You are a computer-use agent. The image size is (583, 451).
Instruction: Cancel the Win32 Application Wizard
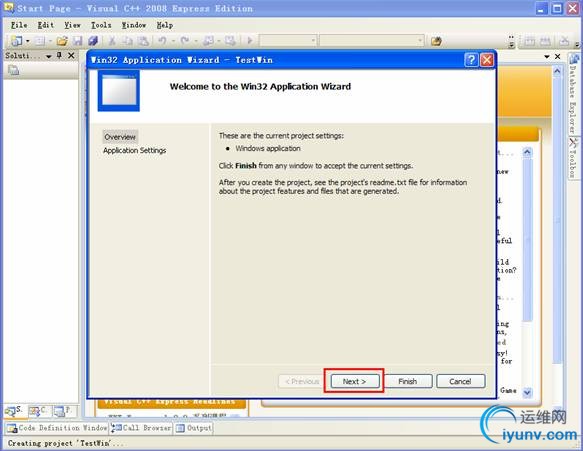(461, 381)
